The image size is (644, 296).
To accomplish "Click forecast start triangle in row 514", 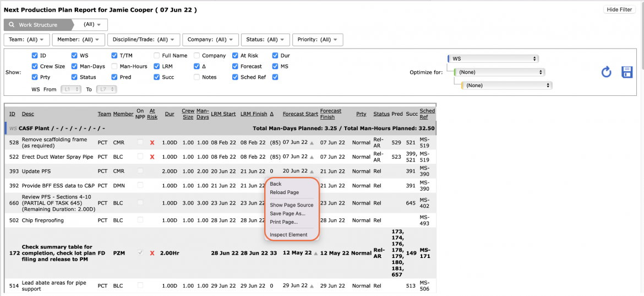I will point(312,286).
